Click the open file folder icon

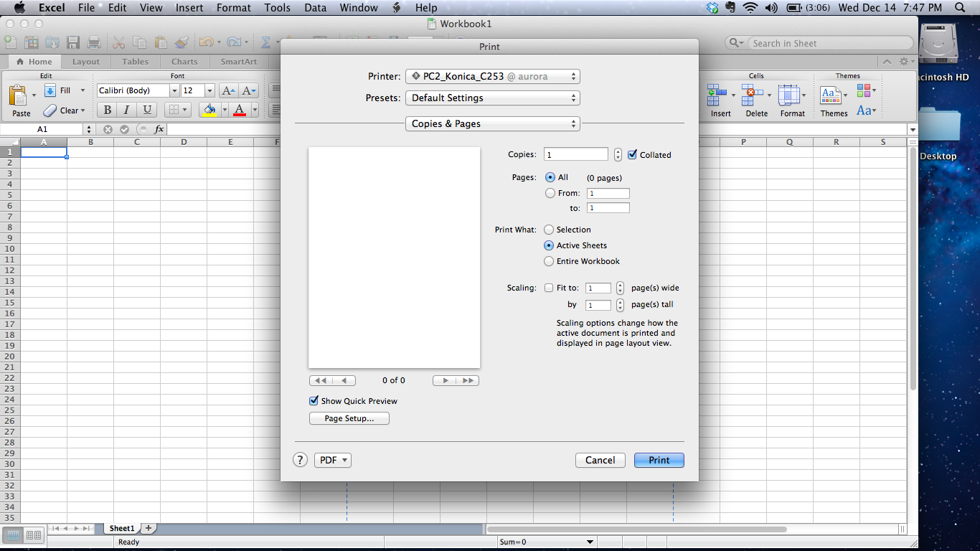tap(52, 42)
